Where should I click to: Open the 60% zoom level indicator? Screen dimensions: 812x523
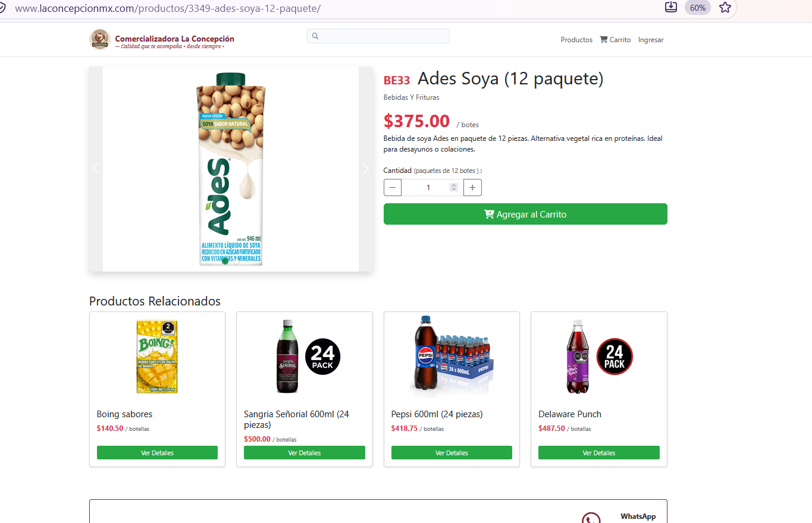(x=698, y=8)
